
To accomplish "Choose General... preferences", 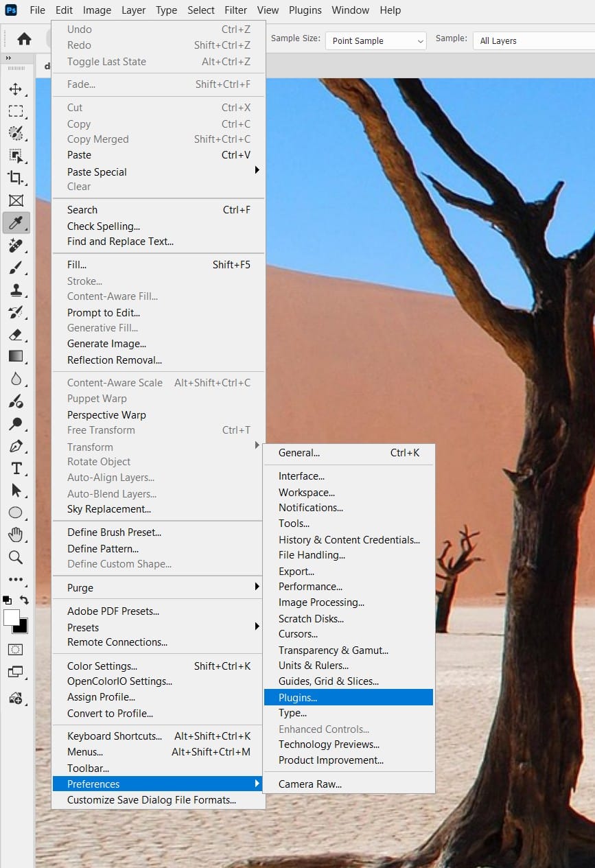I will 349,453.
